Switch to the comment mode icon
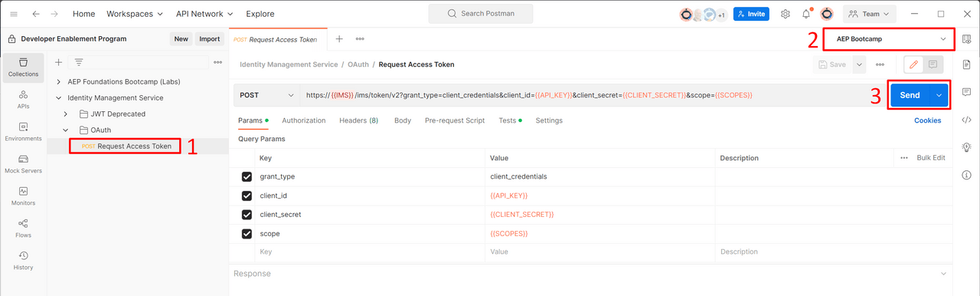This screenshot has width=980, height=296. 933,64
